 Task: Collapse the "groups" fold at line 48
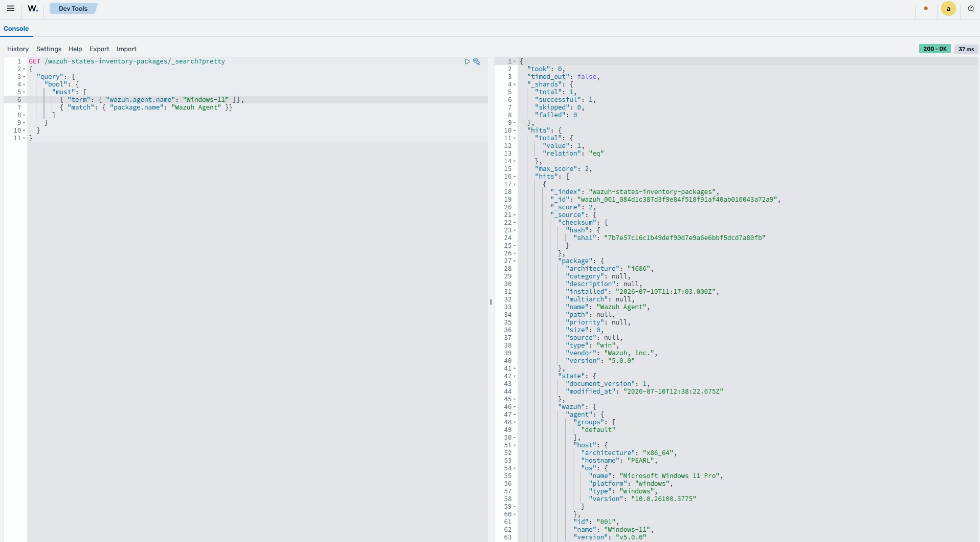515,422
